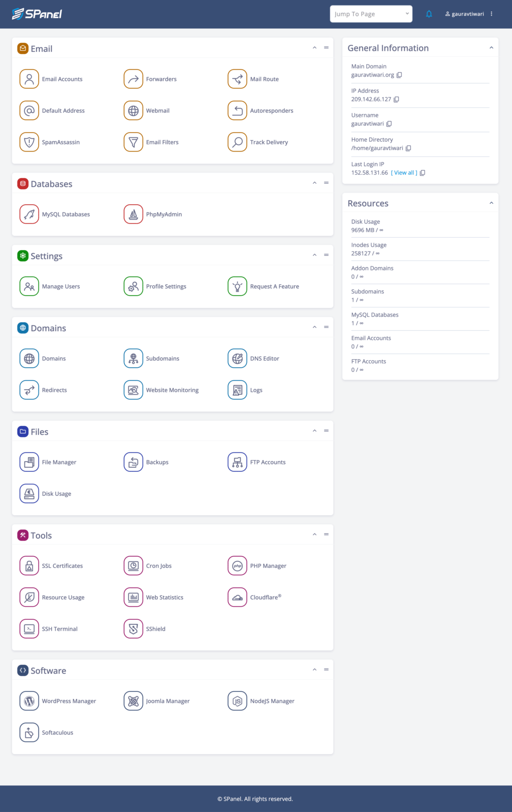Screen dimensions: 512x812
Task: Click the Databases section drag handle
Action: point(326,183)
